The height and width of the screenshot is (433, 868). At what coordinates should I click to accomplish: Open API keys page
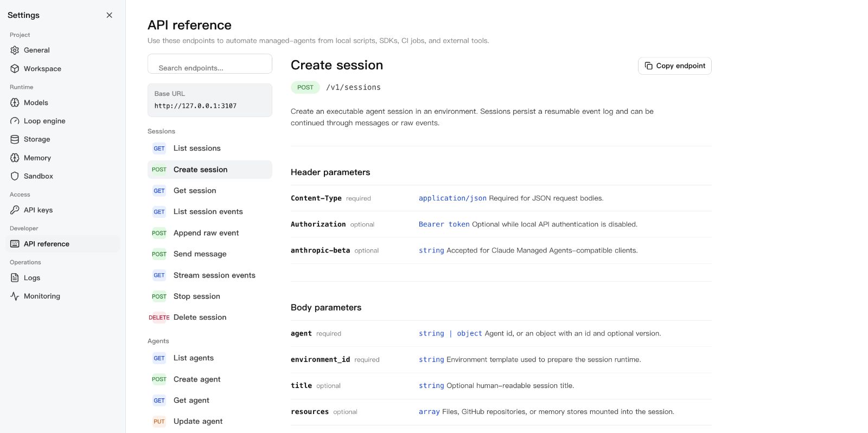click(x=63, y=210)
